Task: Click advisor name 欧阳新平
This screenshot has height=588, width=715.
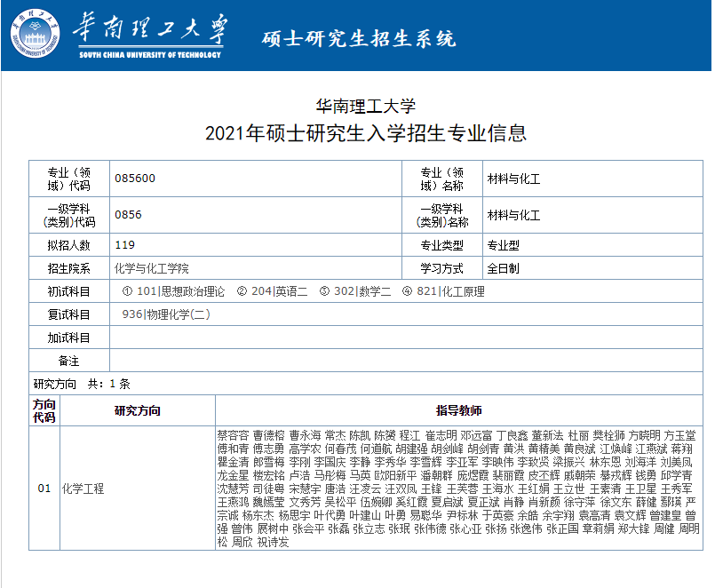Action: pos(395,475)
